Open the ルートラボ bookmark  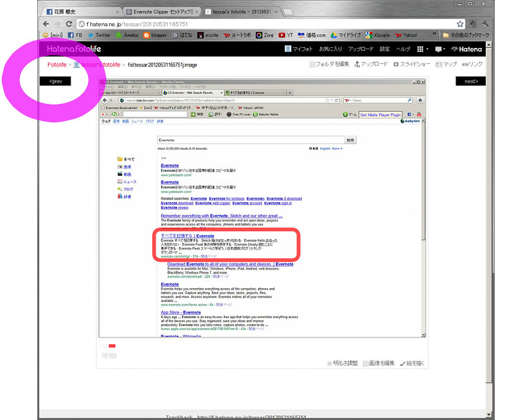pyautogui.click(x=237, y=35)
